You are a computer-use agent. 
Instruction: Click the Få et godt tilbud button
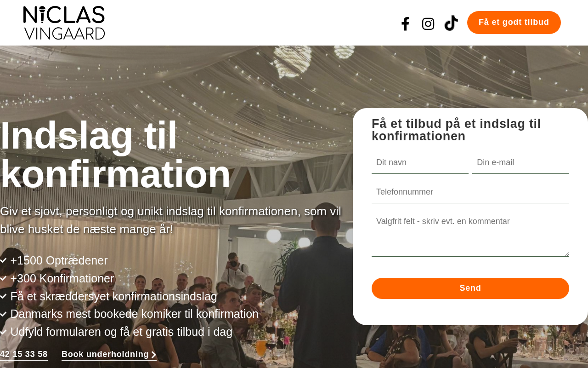(x=514, y=23)
